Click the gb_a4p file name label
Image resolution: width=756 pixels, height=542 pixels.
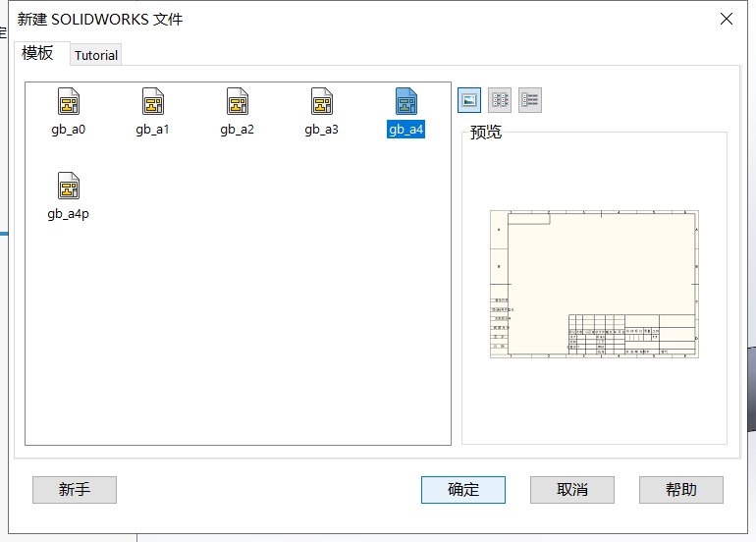[69, 214]
